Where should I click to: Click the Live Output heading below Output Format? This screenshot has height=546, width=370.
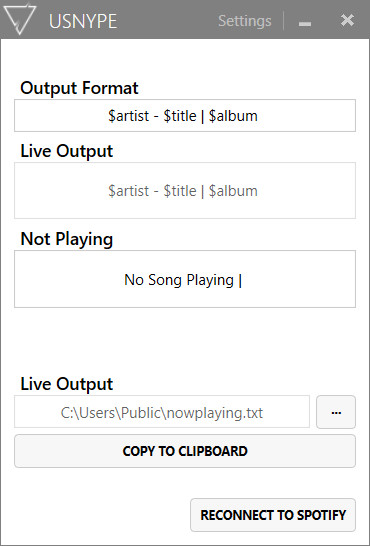tap(67, 151)
